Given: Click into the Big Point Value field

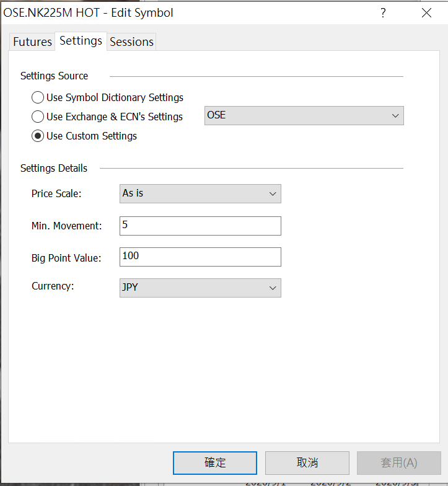Looking at the screenshot, I should coord(200,257).
